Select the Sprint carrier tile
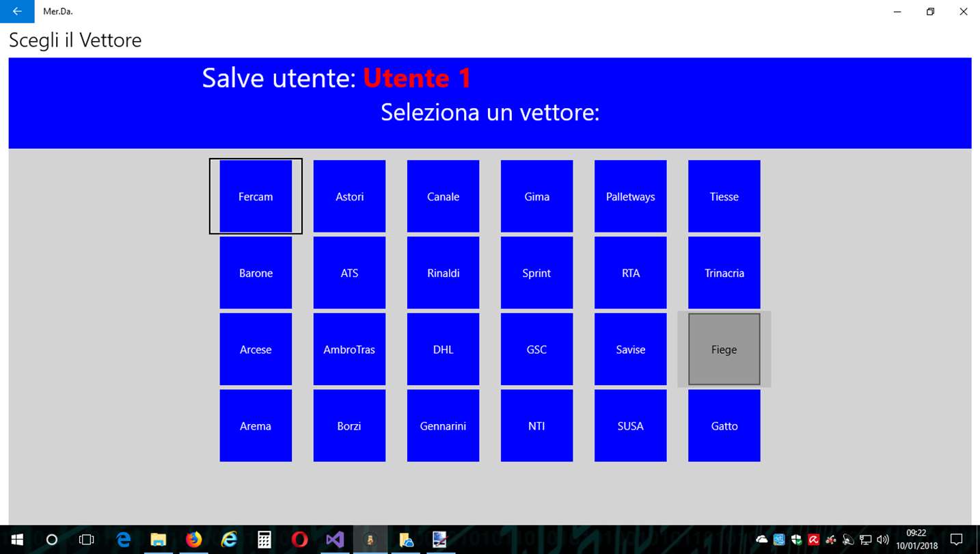This screenshot has height=554, width=980. [x=536, y=273]
